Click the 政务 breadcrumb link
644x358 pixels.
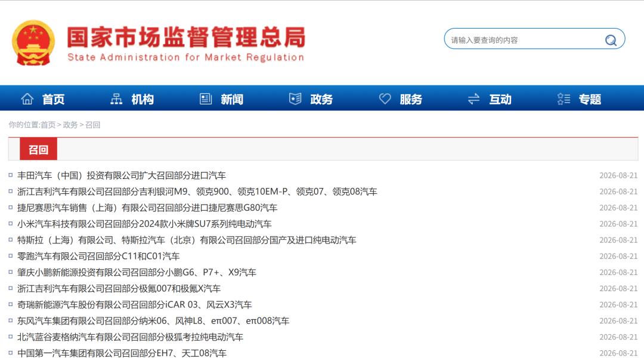pyautogui.click(x=70, y=125)
